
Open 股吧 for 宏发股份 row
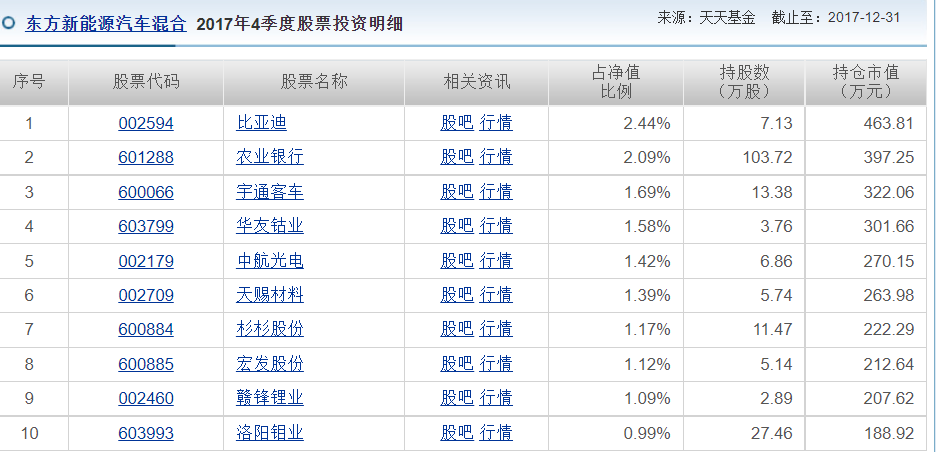point(457,363)
